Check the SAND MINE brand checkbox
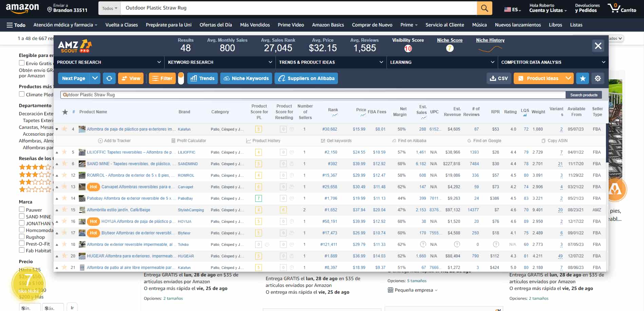Screen dimensions: 644x311 pos(22,216)
